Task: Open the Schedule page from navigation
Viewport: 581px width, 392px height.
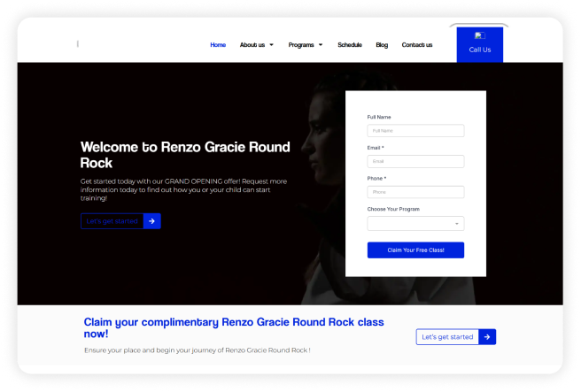Action: pyautogui.click(x=350, y=45)
